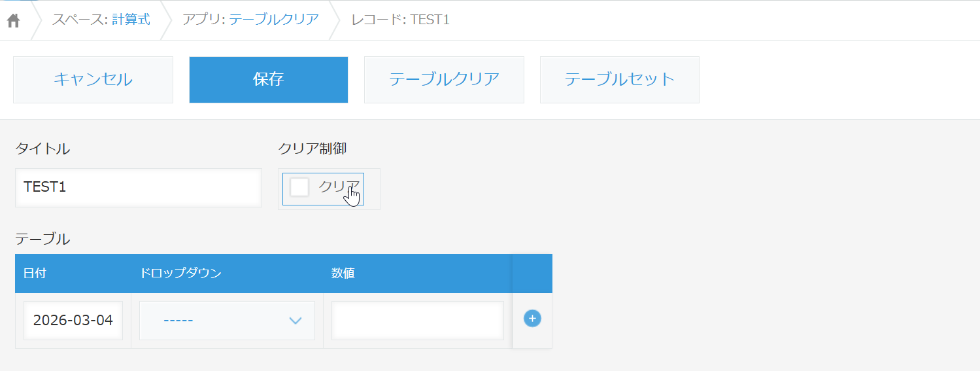Focus the empty 数値 input field
The image size is (980, 371).
point(417,321)
